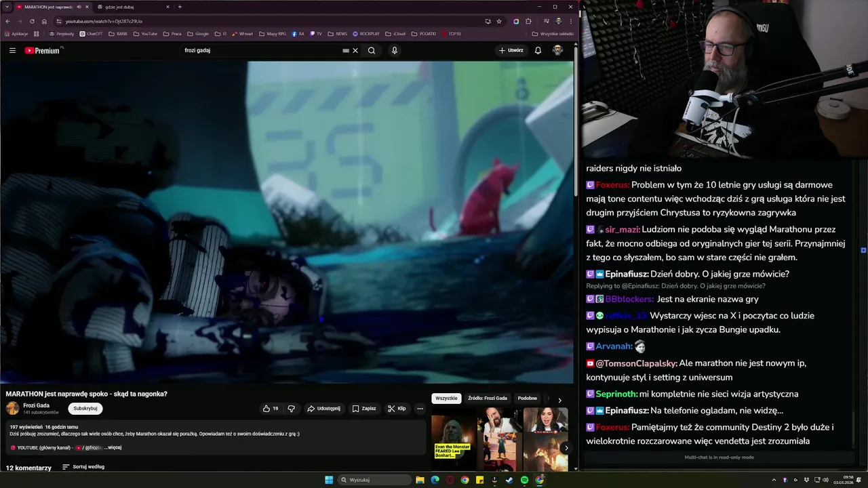Select the 'Wszystkie' filter chip
Image resolution: width=868 pixels, height=488 pixels.
point(446,399)
